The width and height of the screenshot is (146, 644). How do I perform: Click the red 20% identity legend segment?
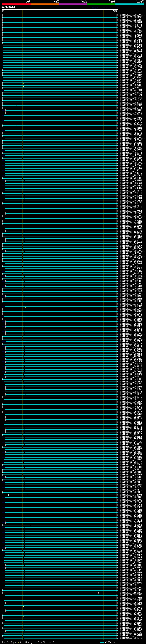click(x=16, y=4)
